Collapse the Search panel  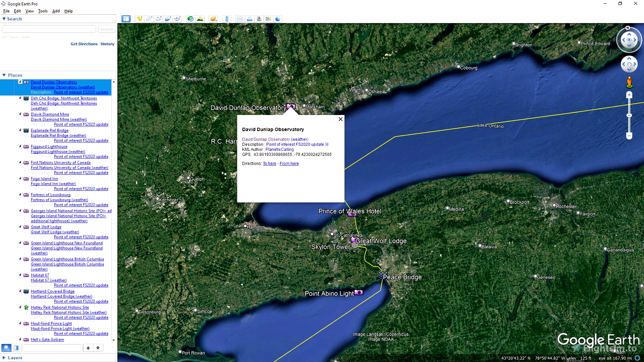coord(5,19)
